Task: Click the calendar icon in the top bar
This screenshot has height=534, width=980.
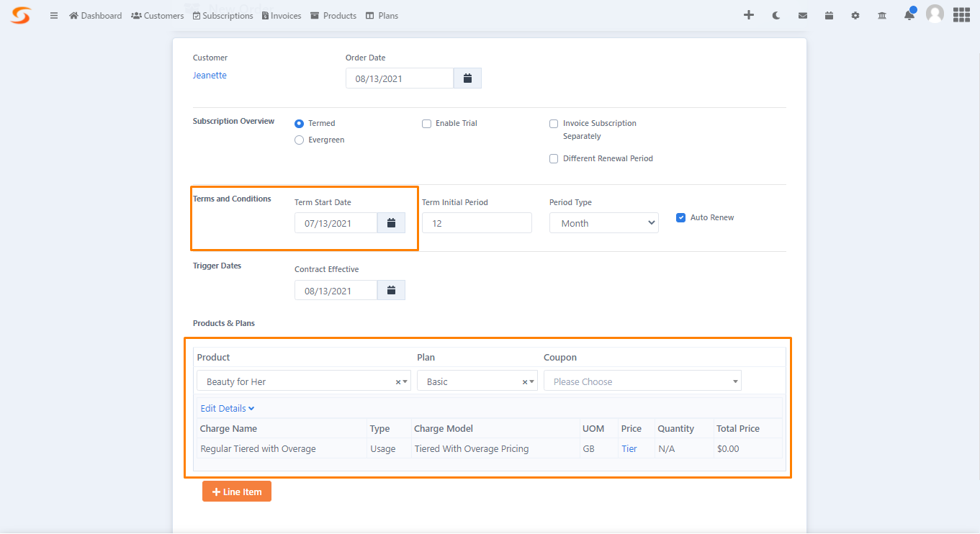Action: point(829,14)
